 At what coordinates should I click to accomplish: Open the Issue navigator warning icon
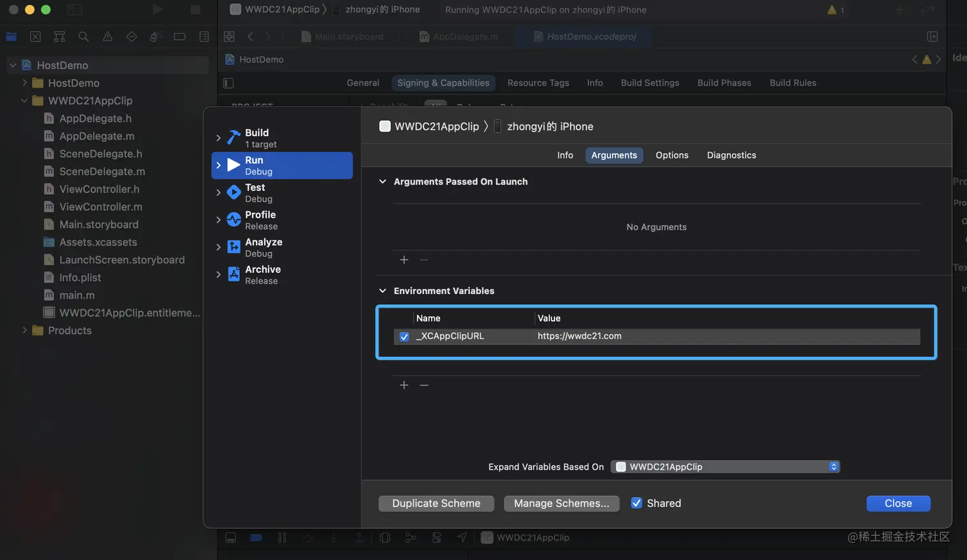107,36
